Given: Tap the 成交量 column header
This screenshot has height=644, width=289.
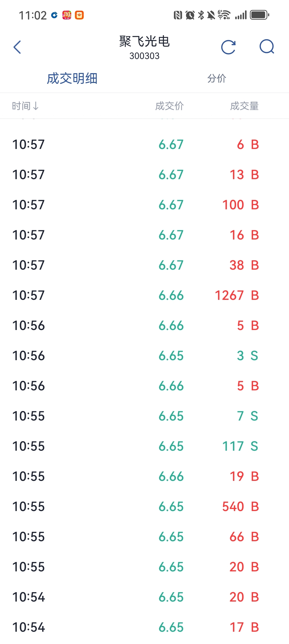Looking at the screenshot, I should tap(244, 106).
